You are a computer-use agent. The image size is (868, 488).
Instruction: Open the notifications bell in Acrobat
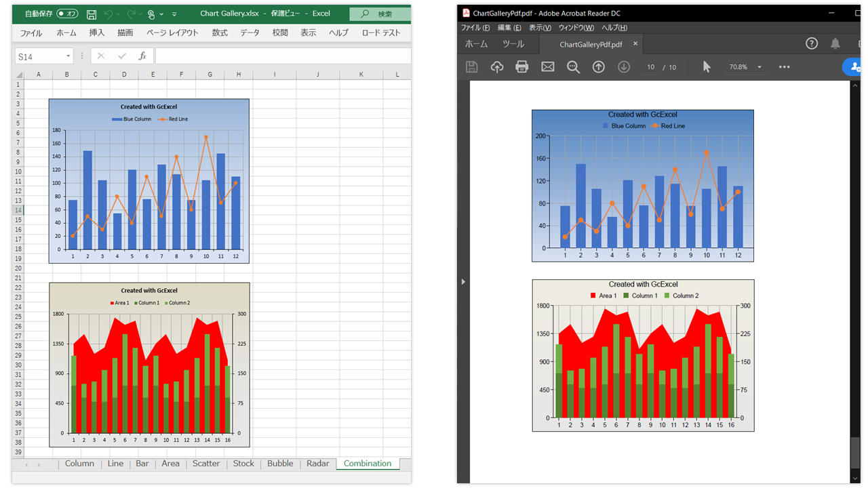[835, 43]
